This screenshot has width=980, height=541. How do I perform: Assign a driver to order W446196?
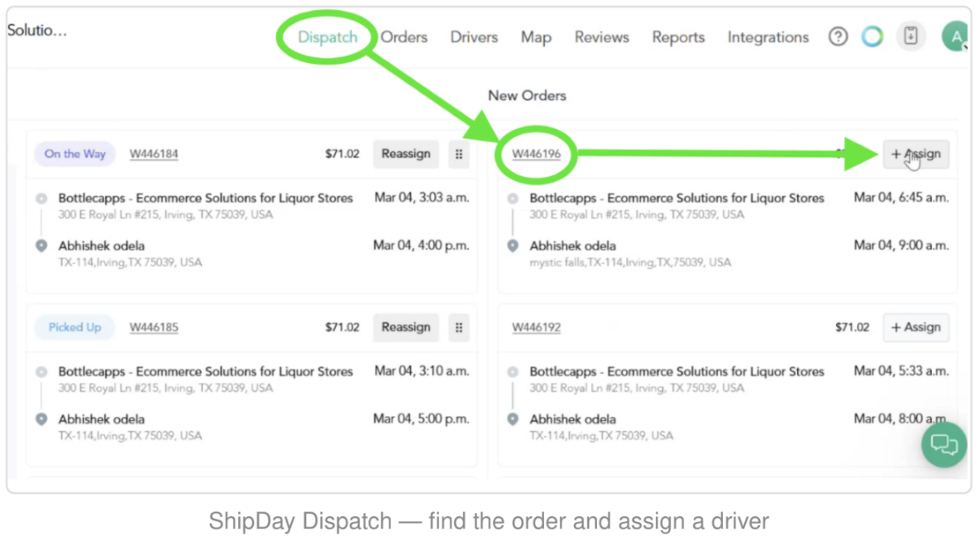pyautogui.click(x=915, y=154)
